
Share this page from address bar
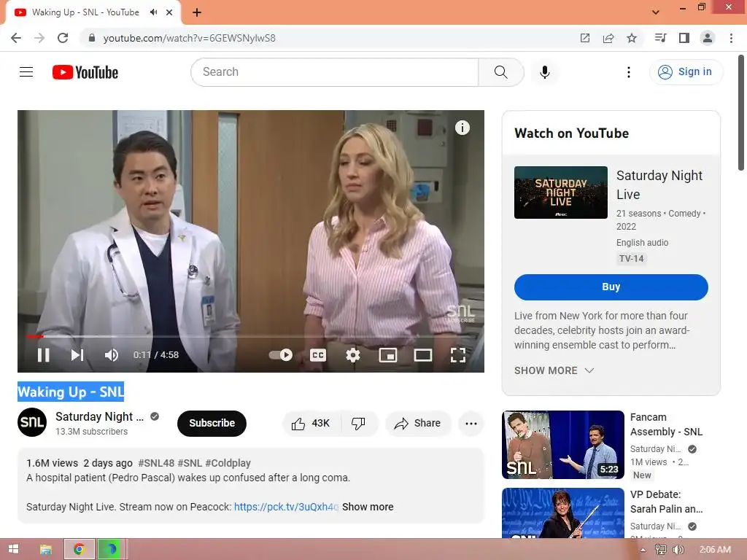tap(608, 38)
